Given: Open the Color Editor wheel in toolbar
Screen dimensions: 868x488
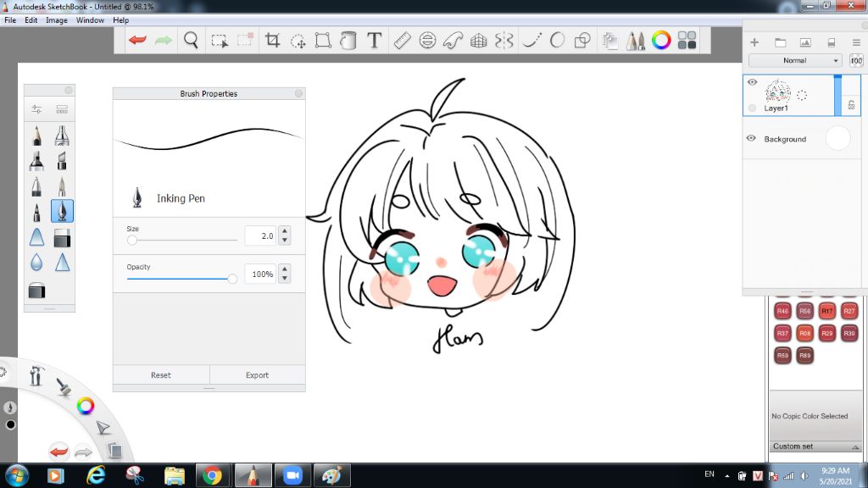Looking at the screenshot, I should (x=661, y=40).
